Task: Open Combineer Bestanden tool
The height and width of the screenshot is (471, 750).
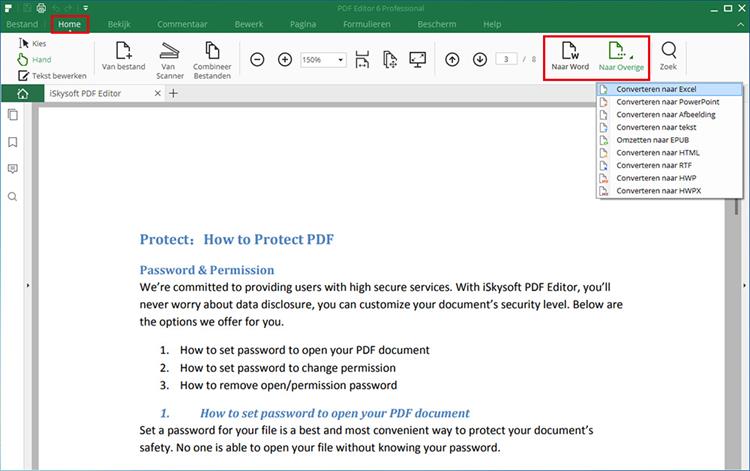Action: (212, 60)
